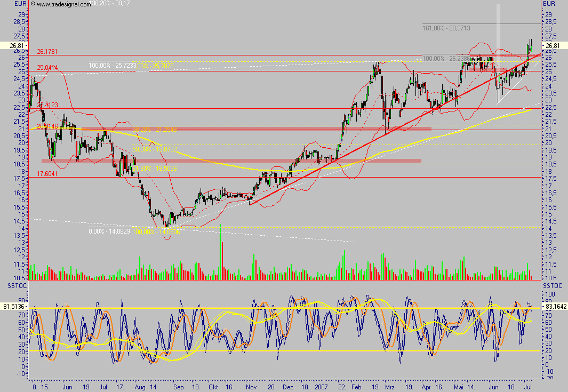The image size is (568, 392).
Task: Click the Mrz label on the time axis
Action: 390,387
